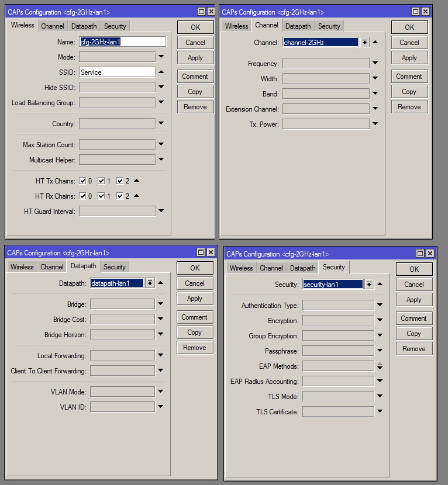Collapse the HT Rx Chains row
This screenshot has width=448, height=485.
[136, 196]
